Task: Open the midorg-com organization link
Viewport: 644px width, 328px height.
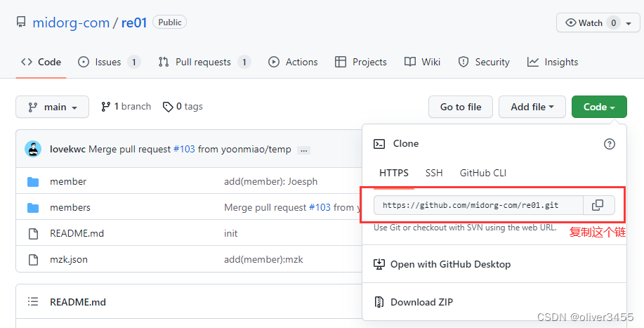Action: click(x=71, y=22)
